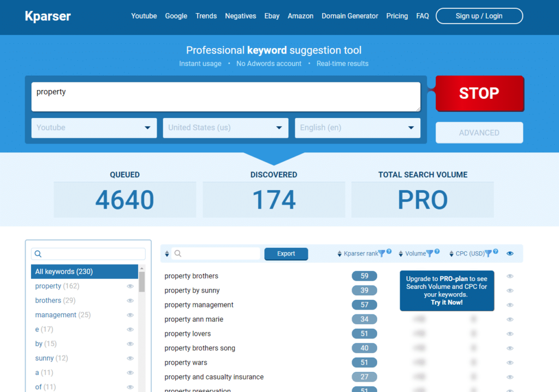Open Youtube in the top navigation
This screenshot has height=392, width=559.
[144, 16]
